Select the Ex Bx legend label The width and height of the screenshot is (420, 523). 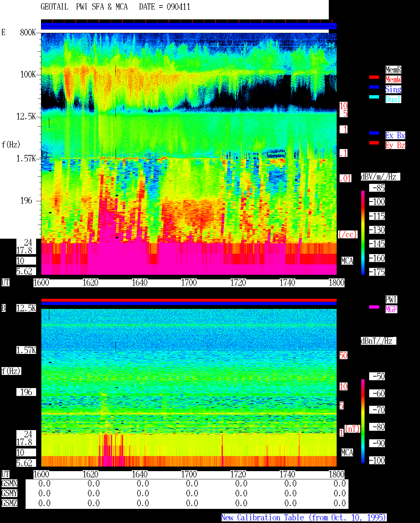[x=395, y=135]
